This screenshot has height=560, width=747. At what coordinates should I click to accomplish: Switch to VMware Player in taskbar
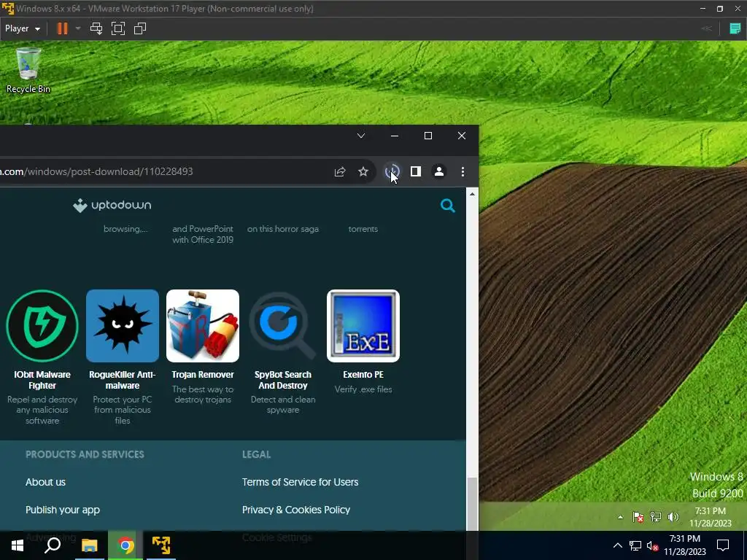(161, 545)
